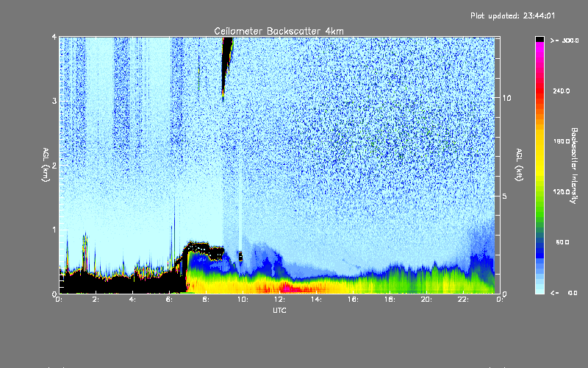This screenshot has width=588, height=368.
Task: Click the '180.0' colorbar value
Action: tap(562, 141)
